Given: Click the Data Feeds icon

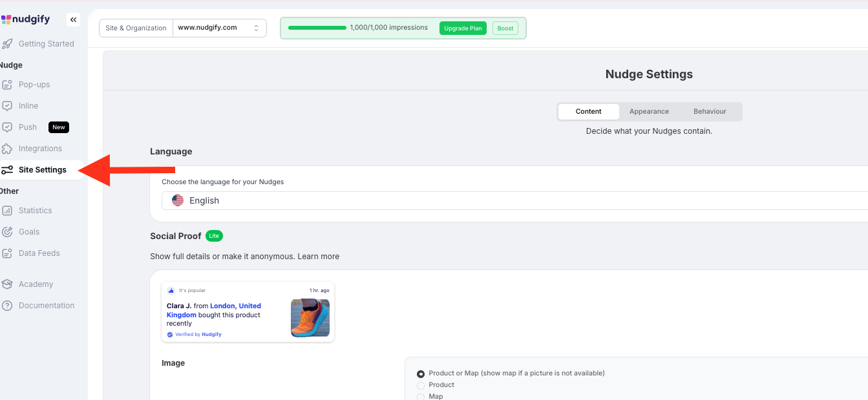Looking at the screenshot, I should 7,253.
